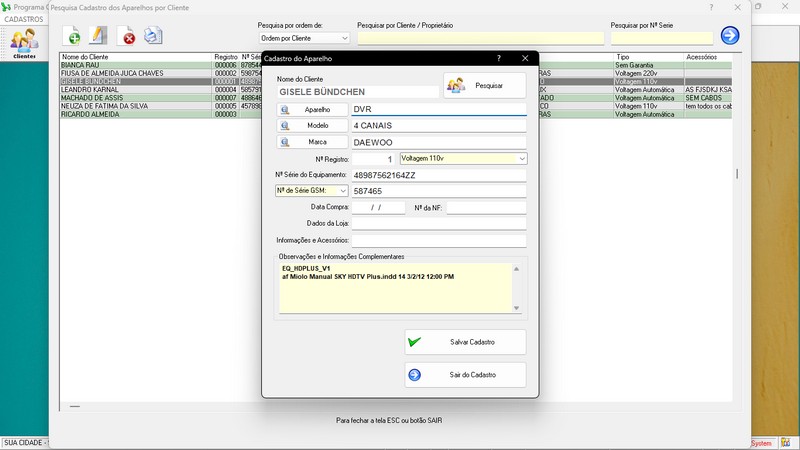Open the CADASTROS menu
Screen dimensions: 800x450
pos(23,19)
